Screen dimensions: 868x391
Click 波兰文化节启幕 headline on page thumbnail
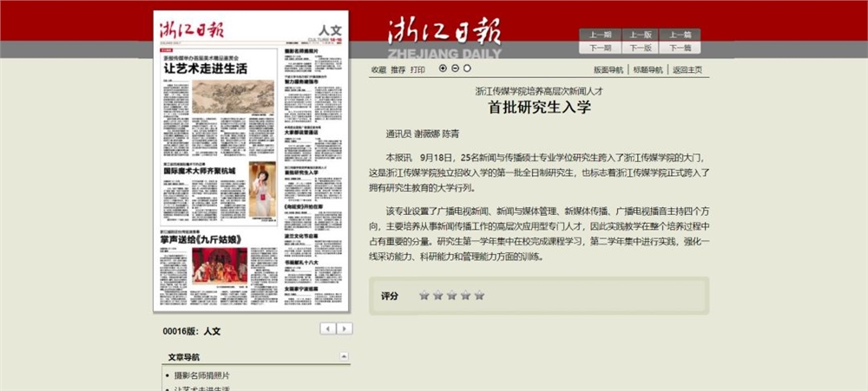pos(301,236)
